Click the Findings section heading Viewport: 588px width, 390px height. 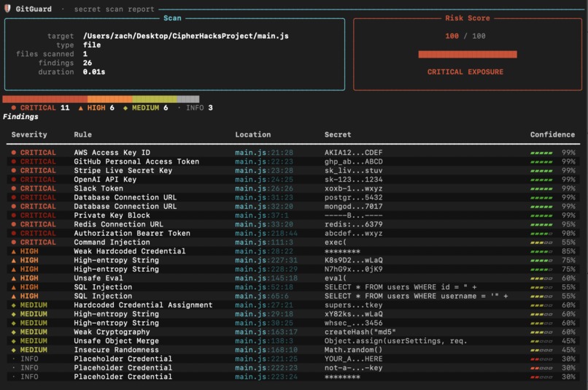click(x=20, y=117)
